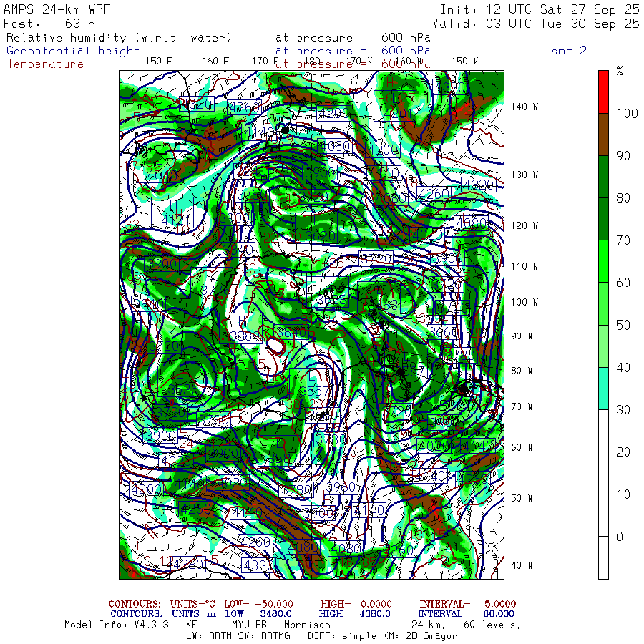Select the red 'Temperature' legend label
This screenshot has height=644, width=644.
[45, 64]
